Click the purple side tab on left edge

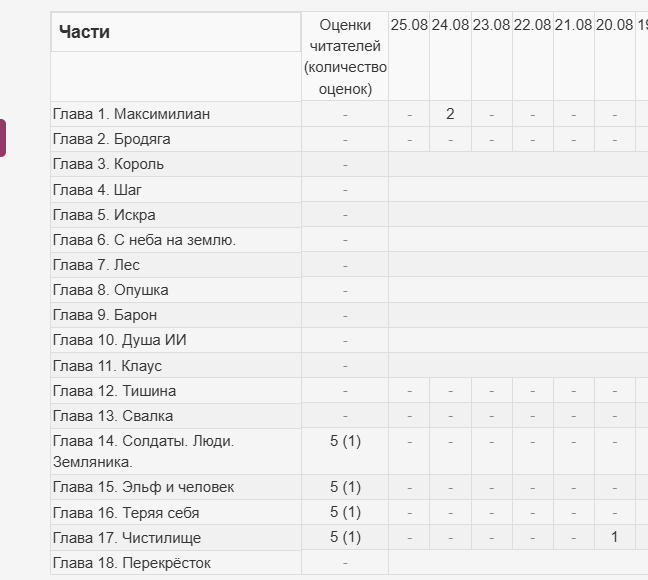pos(2,138)
